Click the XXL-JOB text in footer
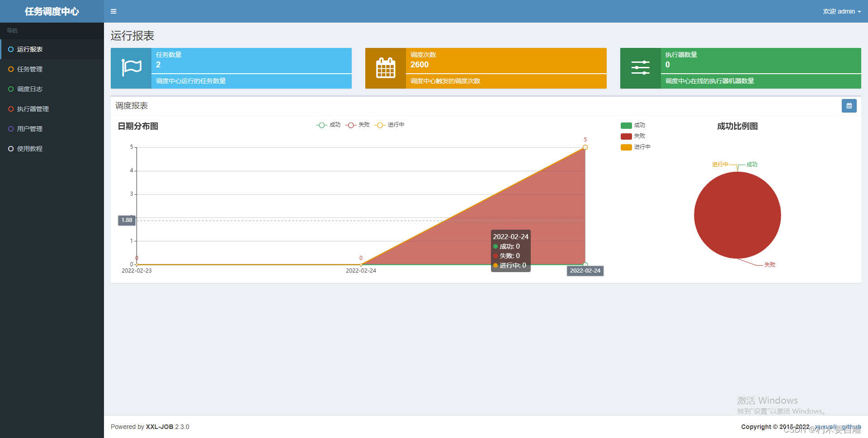The image size is (868, 438). tap(160, 427)
